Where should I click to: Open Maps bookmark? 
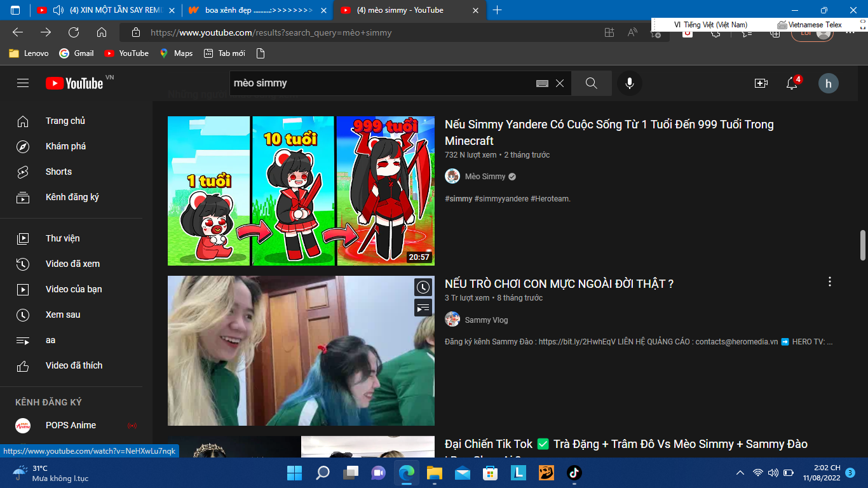click(x=176, y=53)
